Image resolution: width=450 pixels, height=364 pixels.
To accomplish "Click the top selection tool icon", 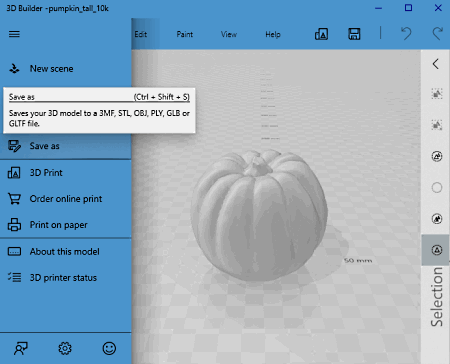I will click(437, 94).
